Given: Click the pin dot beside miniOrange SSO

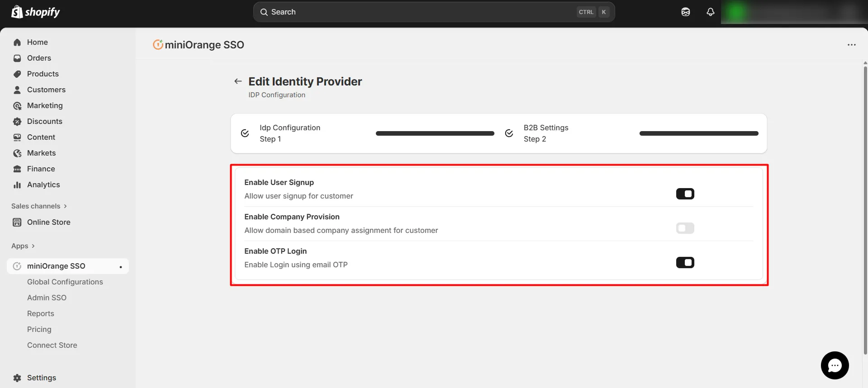Looking at the screenshot, I should (121, 267).
